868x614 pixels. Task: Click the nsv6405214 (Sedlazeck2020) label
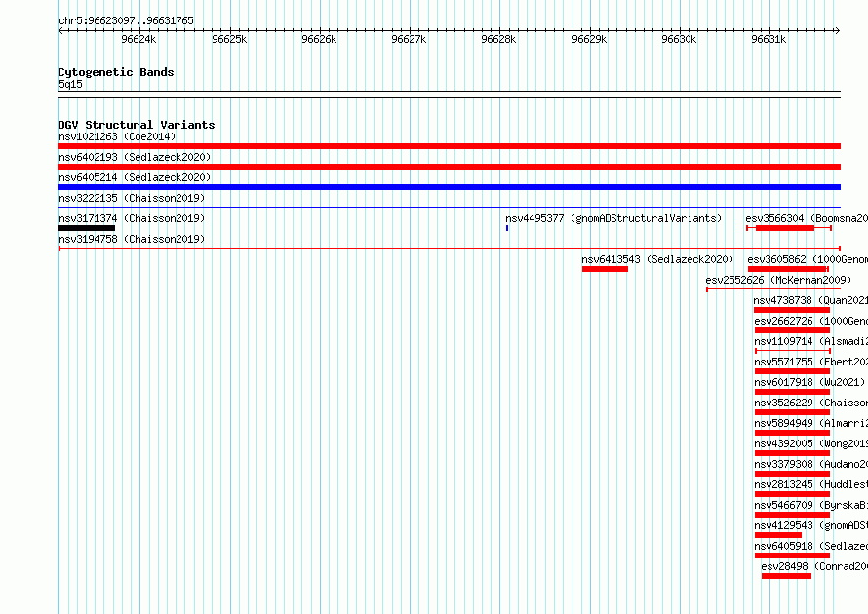pyautogui.click(x=135, y=177)
